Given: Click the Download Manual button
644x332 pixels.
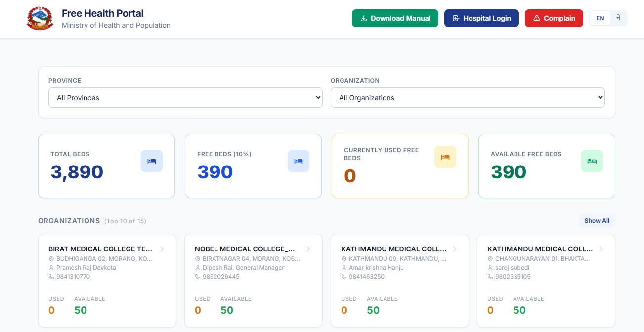Looking at the screenshot, I should click(x=395, y=18).
